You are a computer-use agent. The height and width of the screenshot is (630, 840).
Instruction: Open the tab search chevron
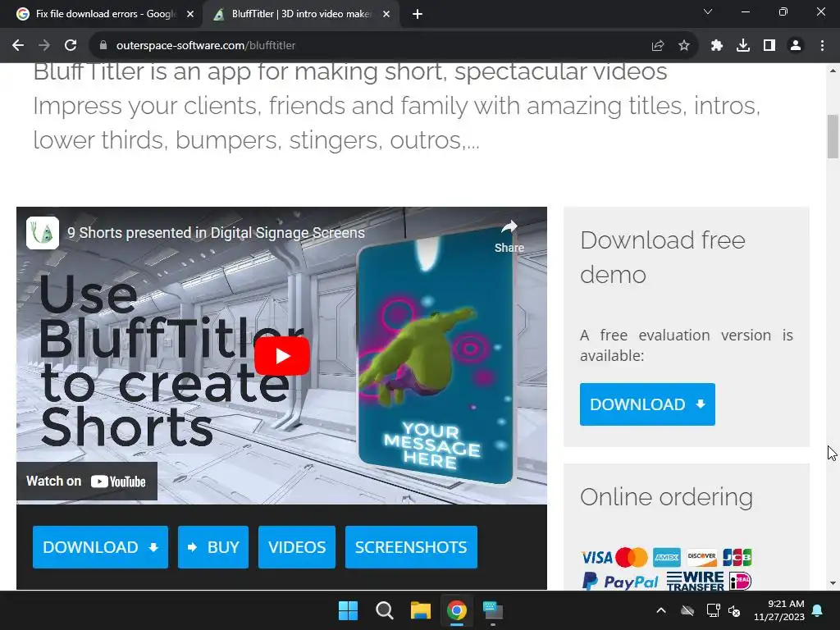[708, 11]
